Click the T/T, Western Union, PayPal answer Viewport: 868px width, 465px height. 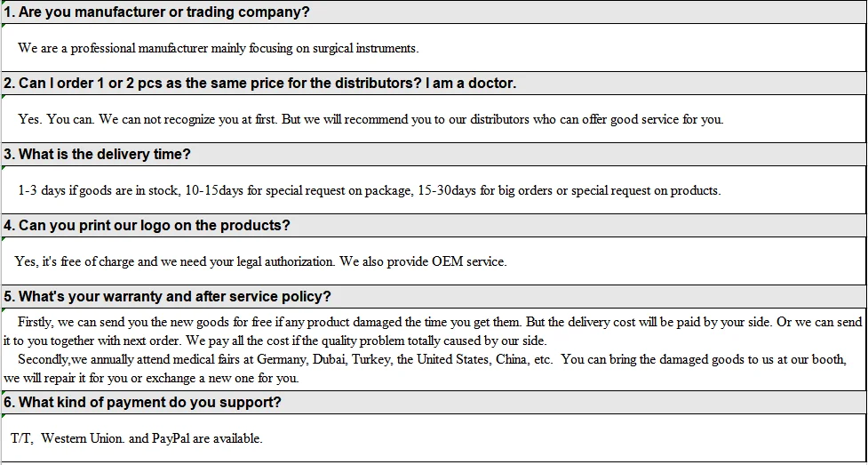137,438
